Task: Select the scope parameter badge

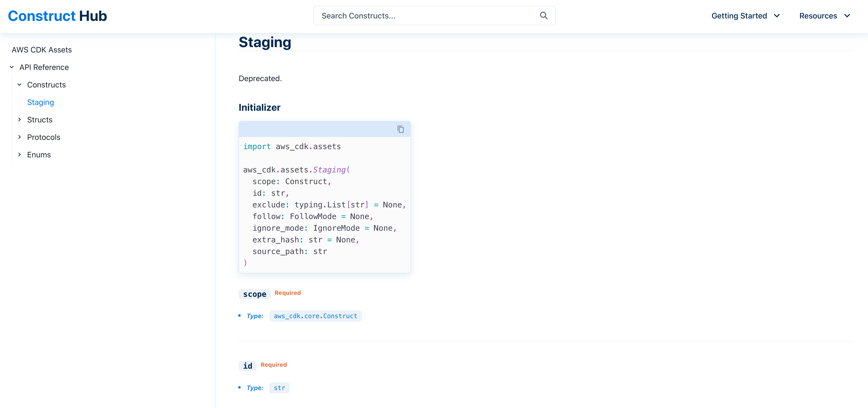Action: (x=254, y=294)
